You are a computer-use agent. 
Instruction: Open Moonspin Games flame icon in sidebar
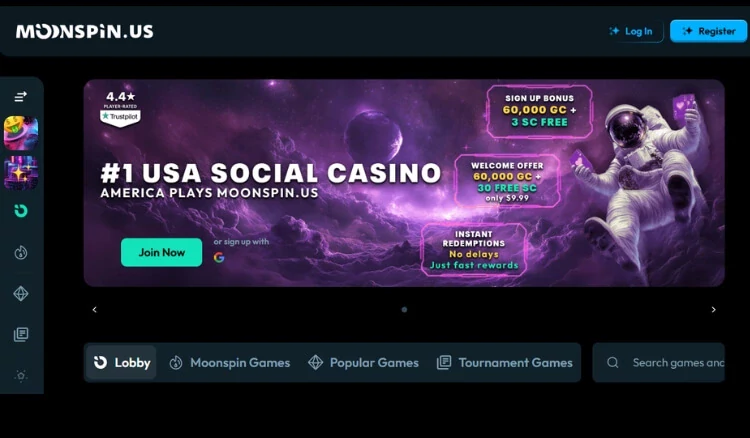[21, 252]
